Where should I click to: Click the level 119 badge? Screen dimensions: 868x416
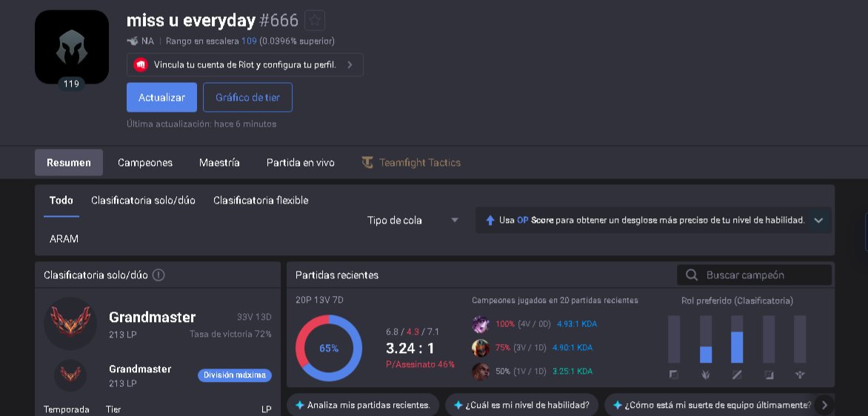[x=71, y=84]
